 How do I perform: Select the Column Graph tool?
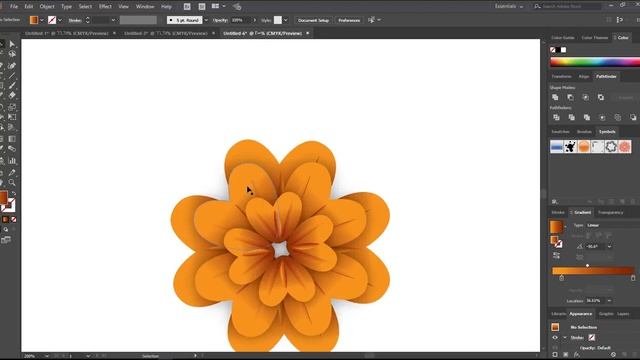point(12,161)
